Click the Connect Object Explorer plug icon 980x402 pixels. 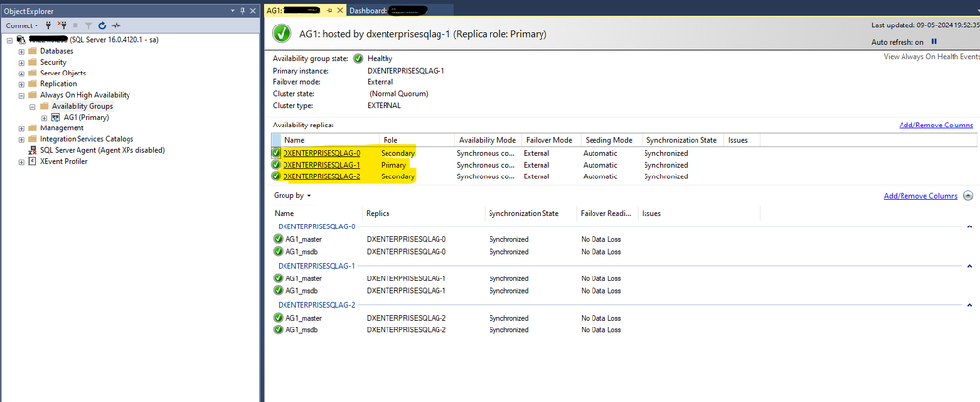click(49, 25)
